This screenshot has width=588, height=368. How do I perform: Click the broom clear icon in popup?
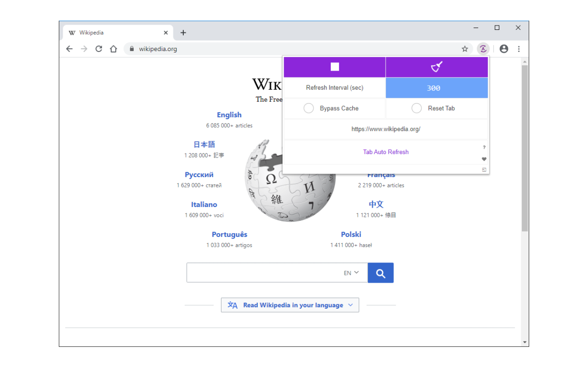(x=437, y=67)
